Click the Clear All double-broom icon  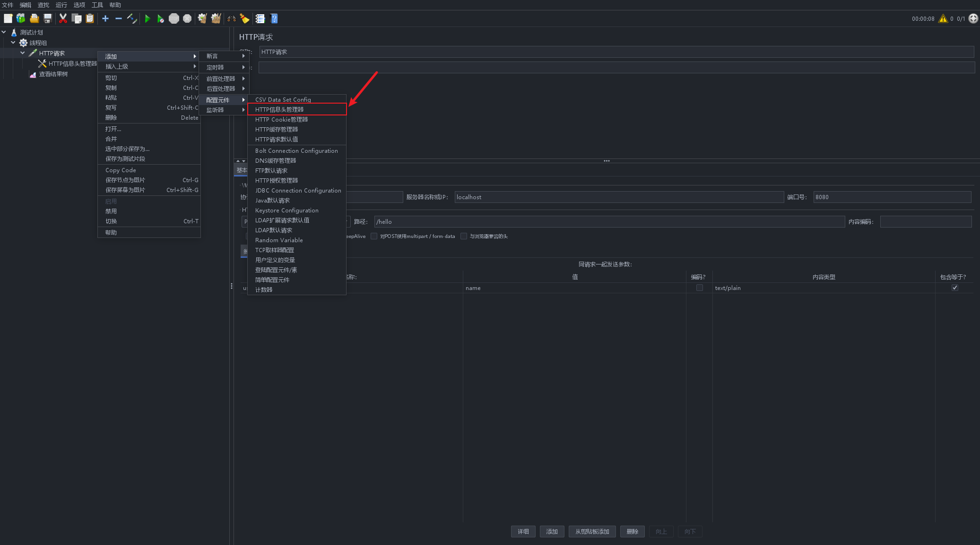click(216, 18)
